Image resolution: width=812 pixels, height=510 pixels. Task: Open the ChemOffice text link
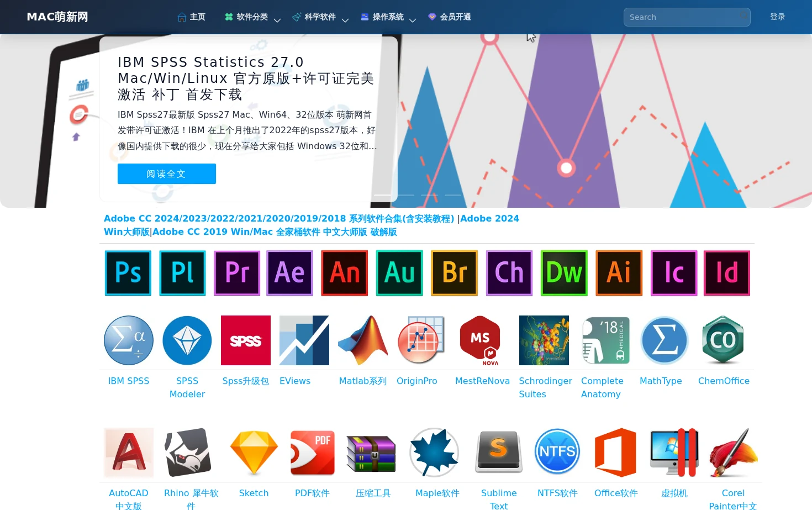click(724, 381)
